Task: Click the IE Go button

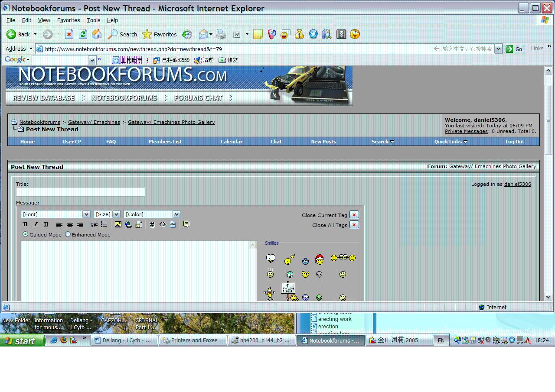Action: 514,49
